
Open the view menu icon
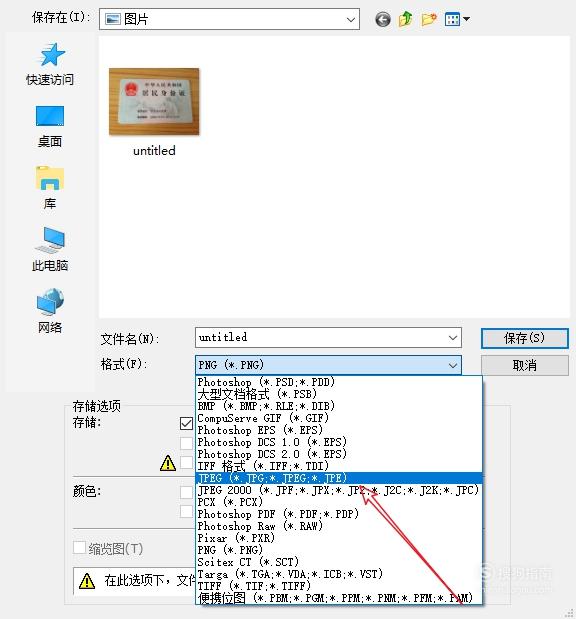[457, 19]
